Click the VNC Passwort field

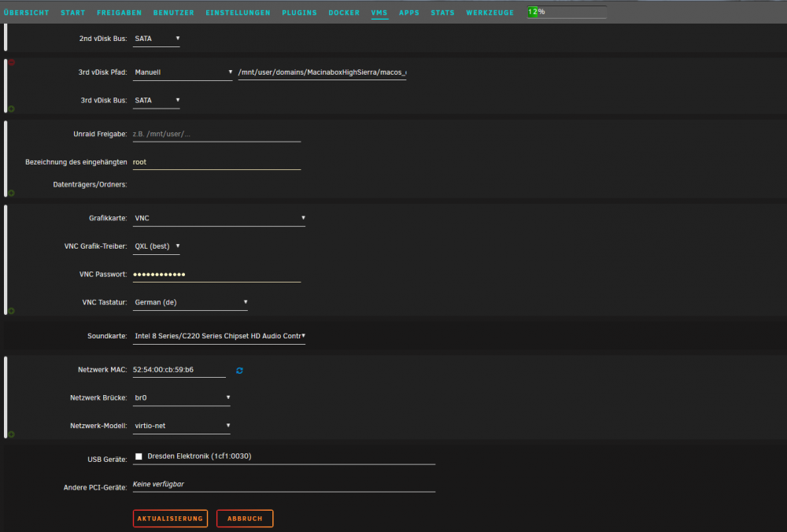click(x=217, y=275)
